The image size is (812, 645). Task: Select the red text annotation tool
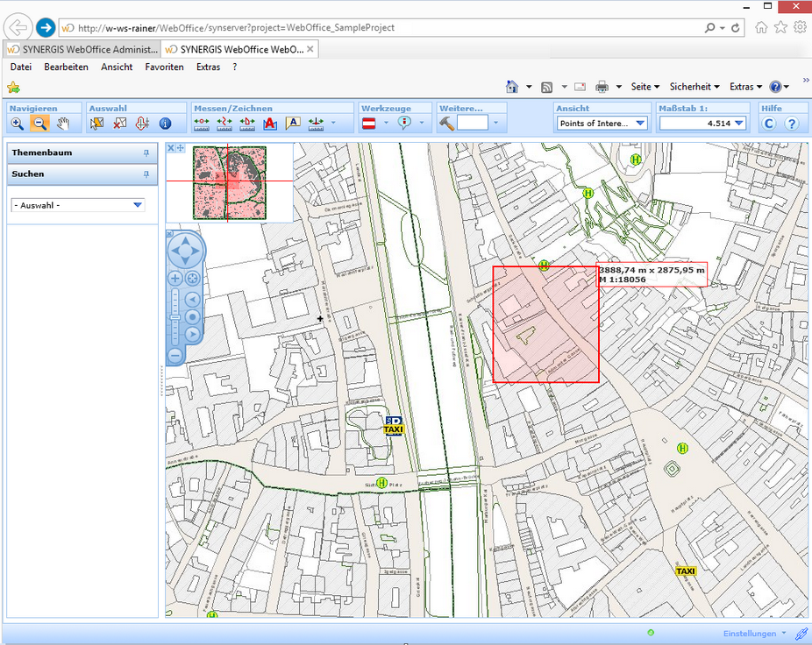pyautogui.click(x=270, y=124)
